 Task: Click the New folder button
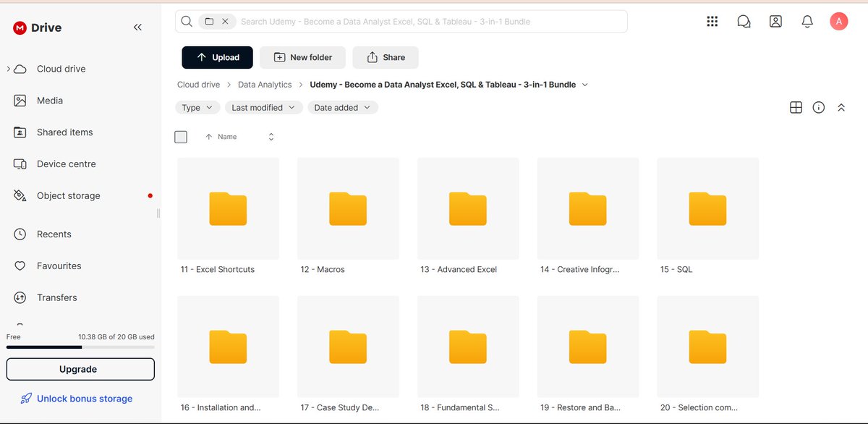tap(303, 57)
